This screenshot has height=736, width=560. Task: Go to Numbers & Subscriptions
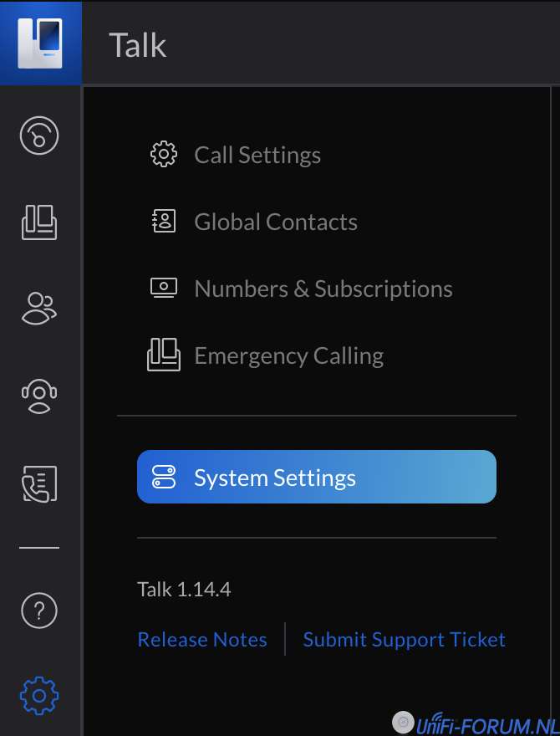[323, 289]
